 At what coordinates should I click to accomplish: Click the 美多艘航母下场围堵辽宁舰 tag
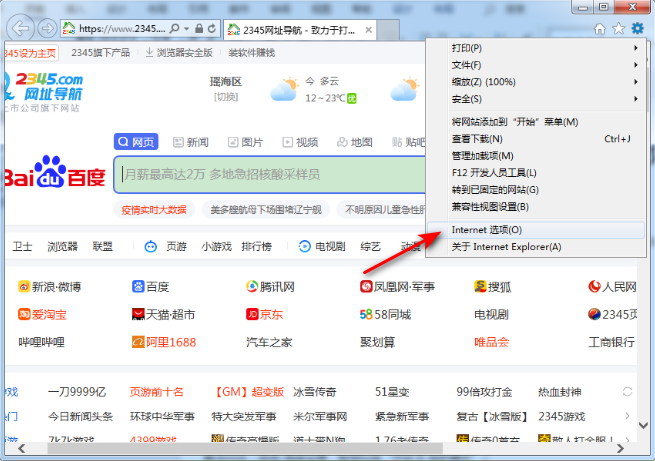coord(266,210)
